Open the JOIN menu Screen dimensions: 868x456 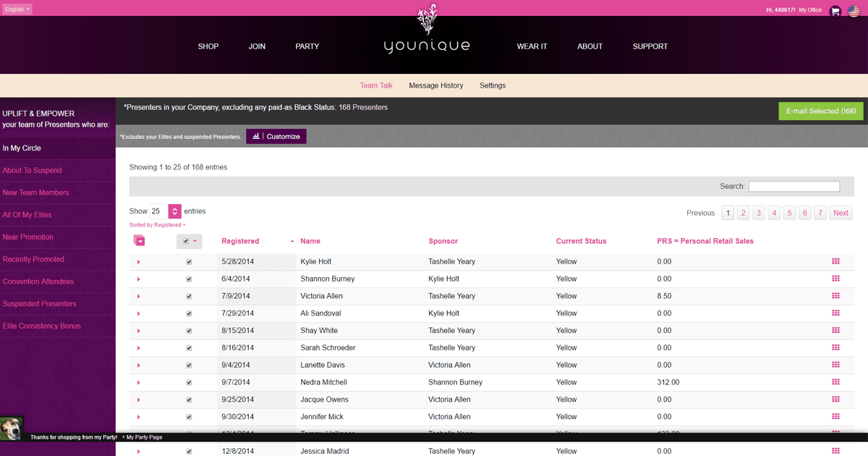click(257, 46)
